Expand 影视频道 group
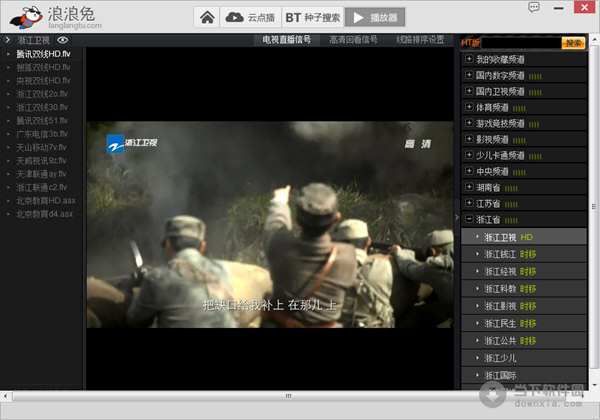This screenshot has width=600, height=420. tap(469, 139)
